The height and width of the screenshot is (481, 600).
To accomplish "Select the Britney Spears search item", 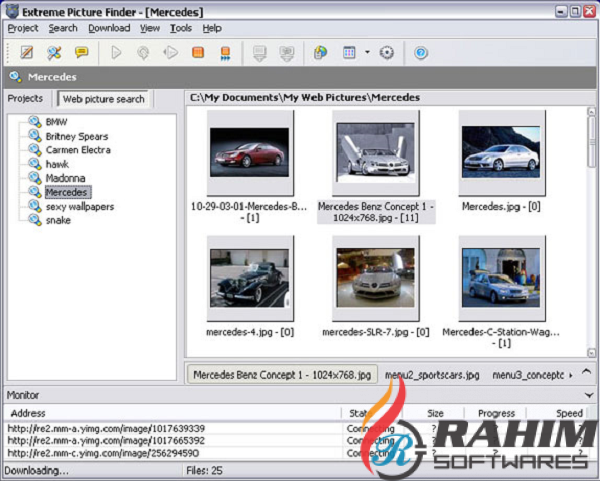I will point(76,136).
